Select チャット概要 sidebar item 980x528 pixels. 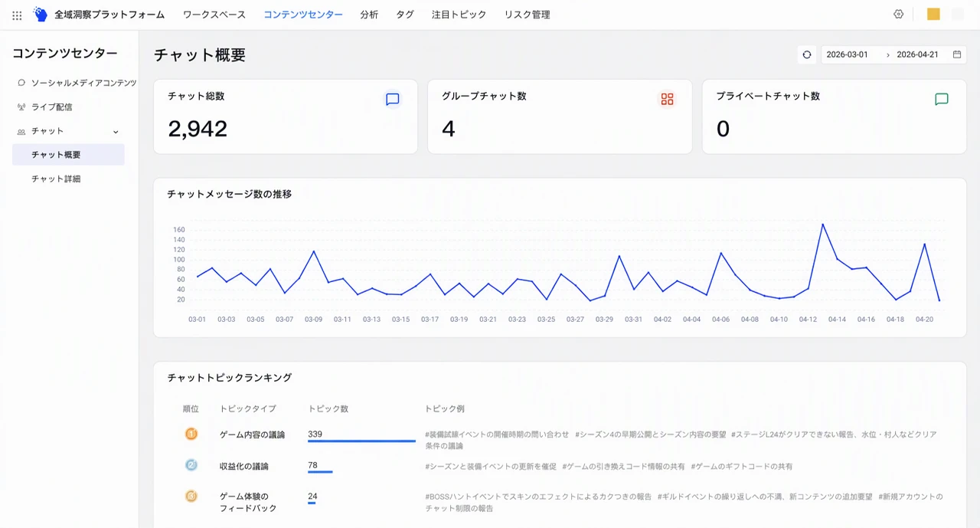point(69,155)
